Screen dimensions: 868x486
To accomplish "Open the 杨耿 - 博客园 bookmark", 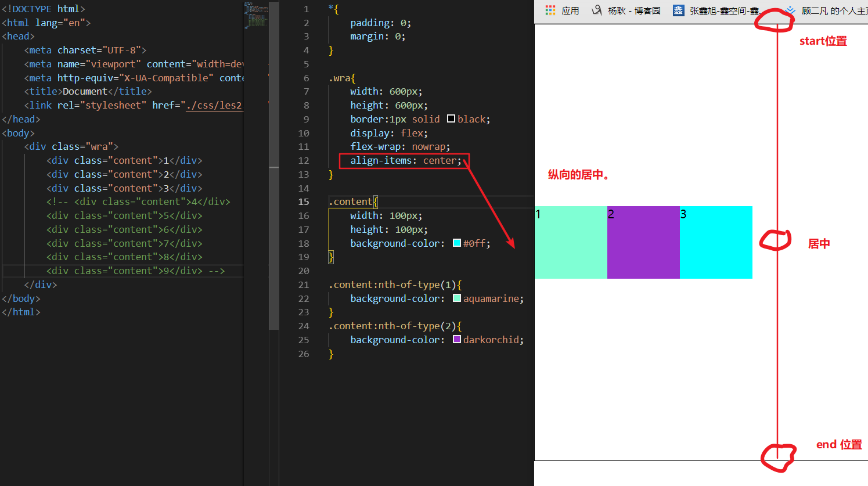I will click(633, 10).
